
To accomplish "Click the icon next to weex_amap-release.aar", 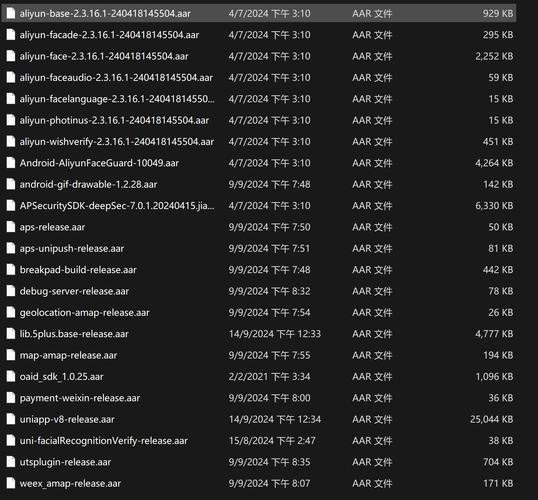I will (x=11, y=483).
